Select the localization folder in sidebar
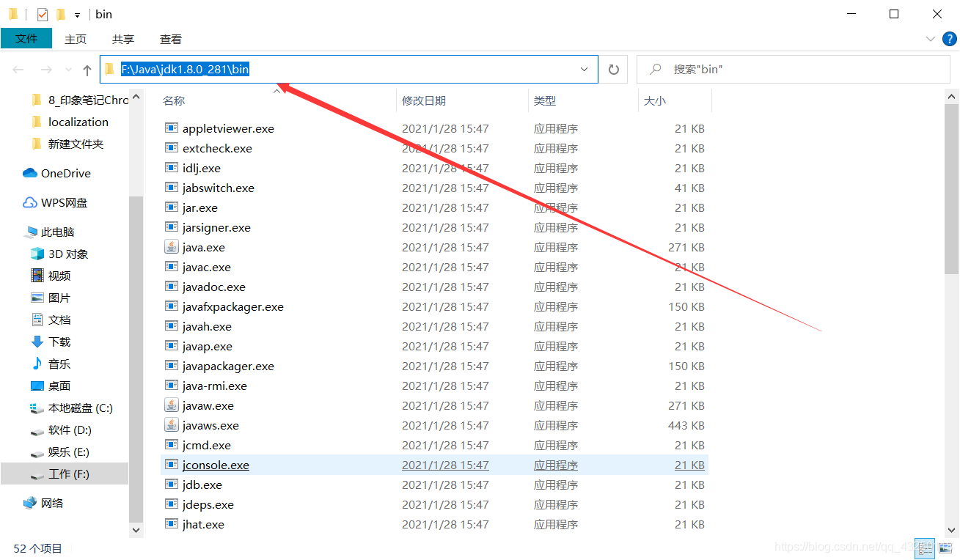 click(x=78, y=122)
